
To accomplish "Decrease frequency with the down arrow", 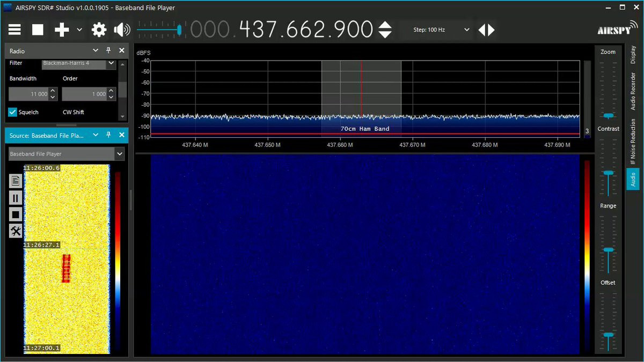I will (385, 34).
